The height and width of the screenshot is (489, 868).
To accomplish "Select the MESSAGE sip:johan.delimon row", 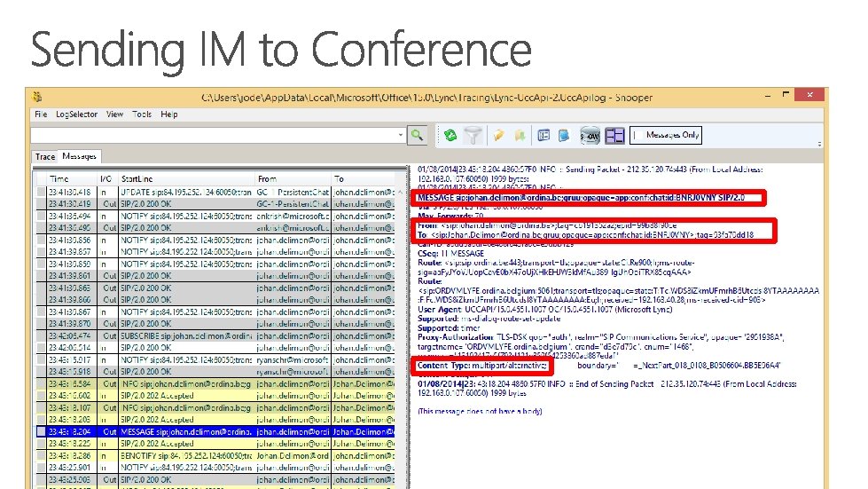I will coord(215,432).
